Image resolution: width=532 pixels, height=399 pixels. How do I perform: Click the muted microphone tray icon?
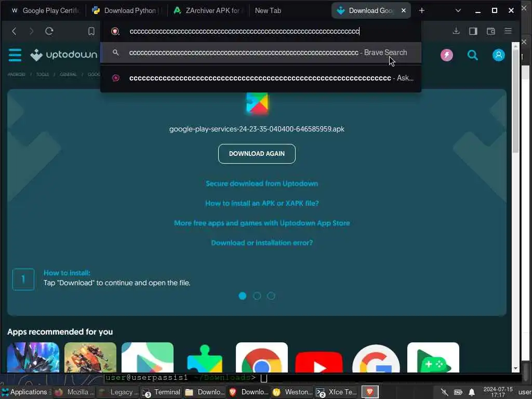[x=444, y=392]
